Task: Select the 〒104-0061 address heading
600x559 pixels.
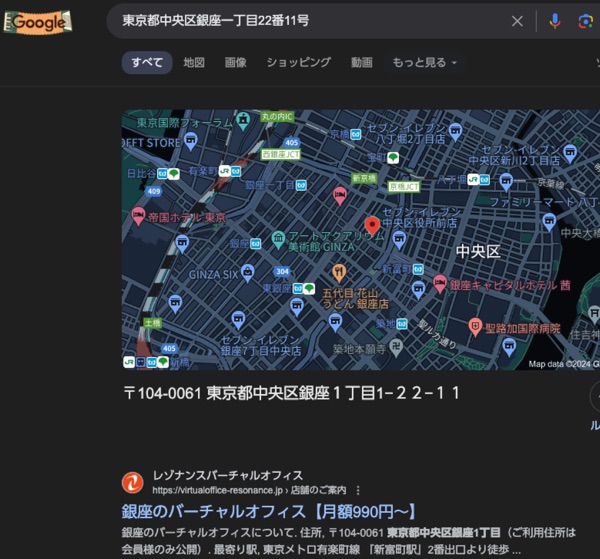Action: coord(292,393)
